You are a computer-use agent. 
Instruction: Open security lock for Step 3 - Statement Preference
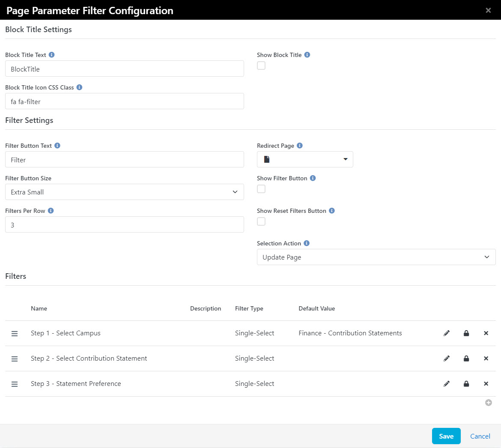(x=466, y=384)
